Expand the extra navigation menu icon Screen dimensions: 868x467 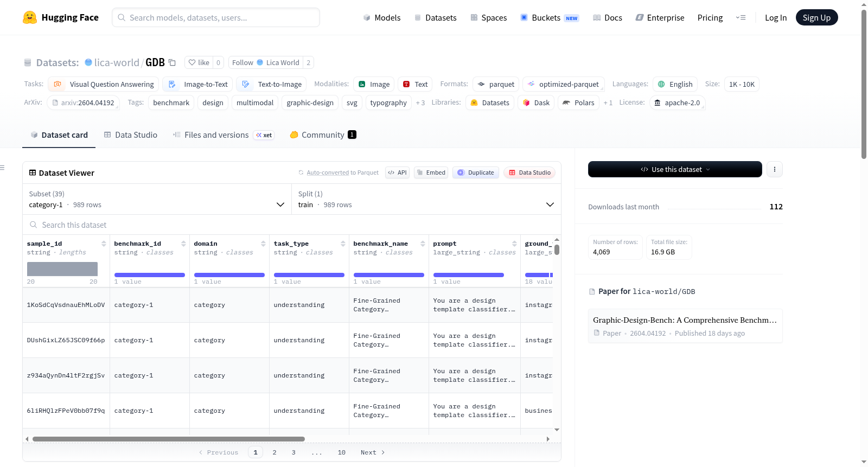tap(741, 17)
